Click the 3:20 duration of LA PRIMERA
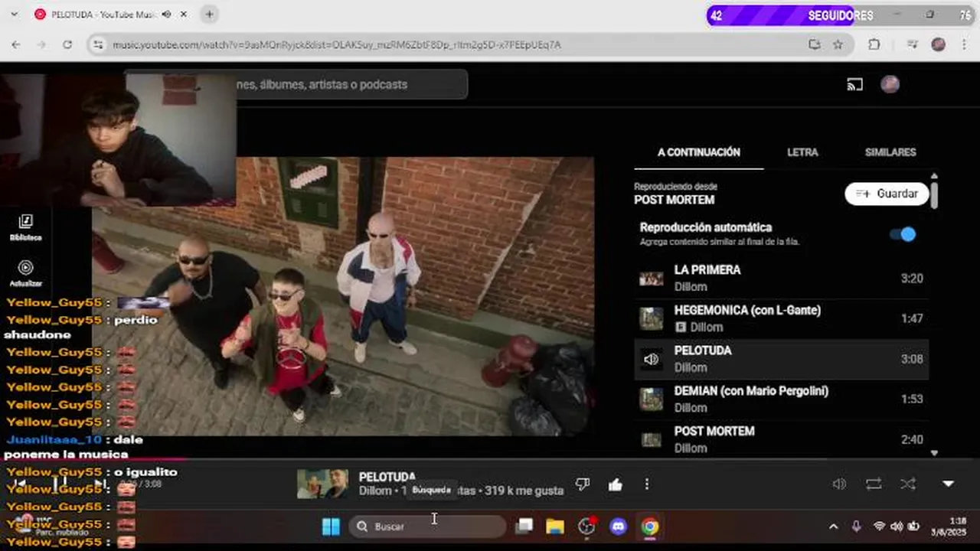The width and height of the screenshot is (980, 551). point(912,279)
